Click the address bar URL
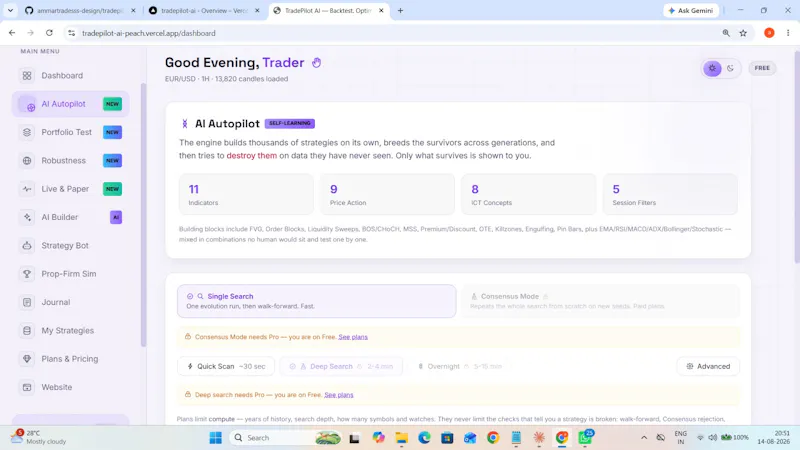 pyautogui.click(x=149, y=33)
